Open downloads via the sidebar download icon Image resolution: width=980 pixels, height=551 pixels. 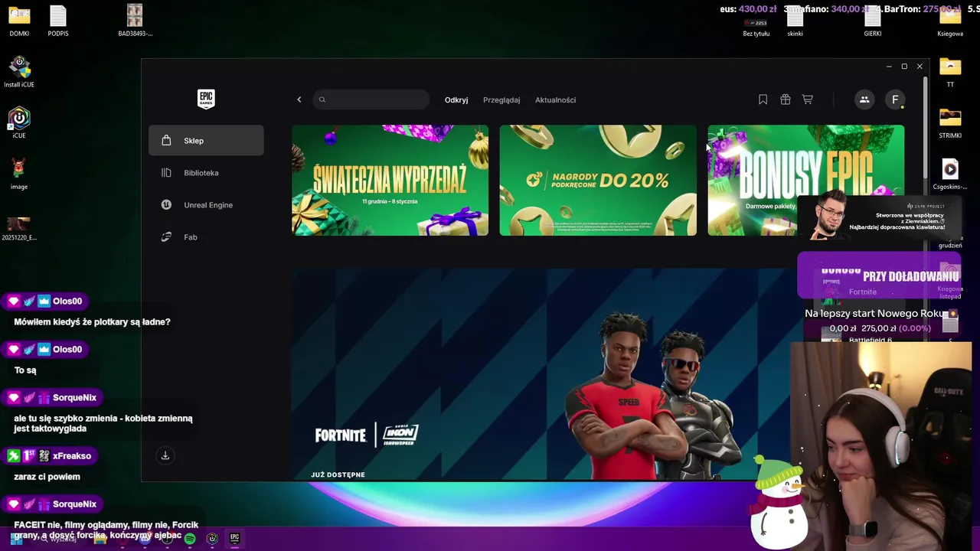pyautogui.click(x=165, y=455)
